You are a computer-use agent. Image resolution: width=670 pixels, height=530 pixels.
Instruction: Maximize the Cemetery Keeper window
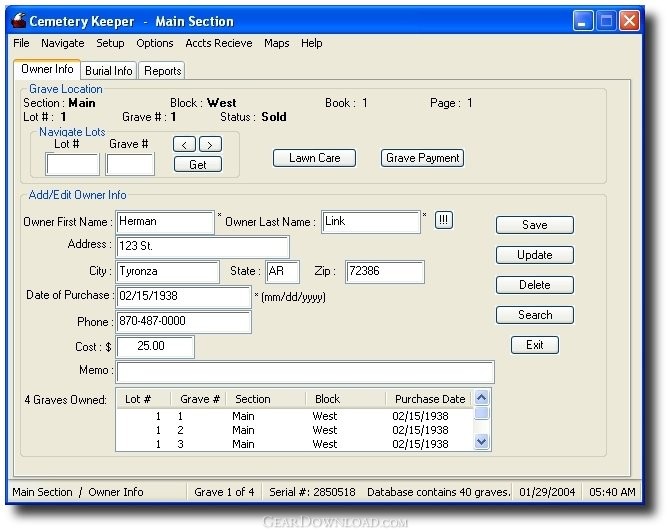(x=606, y=21)
